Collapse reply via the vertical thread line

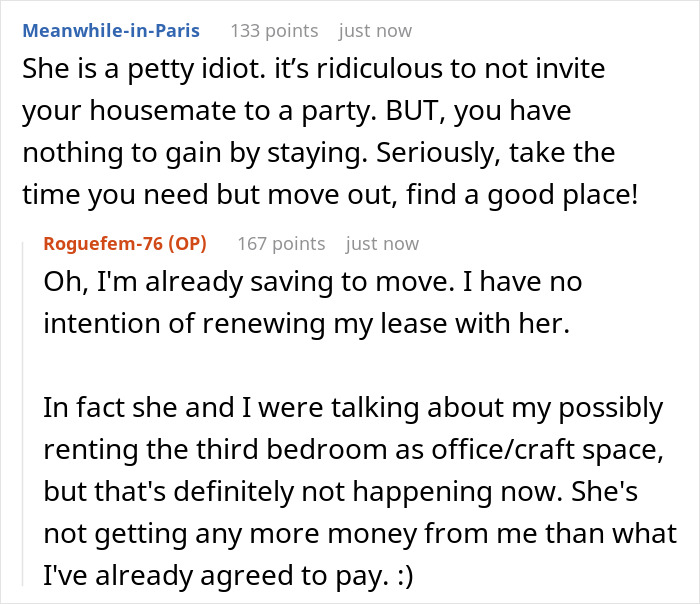pyautogui.click(x=23, y=413)
